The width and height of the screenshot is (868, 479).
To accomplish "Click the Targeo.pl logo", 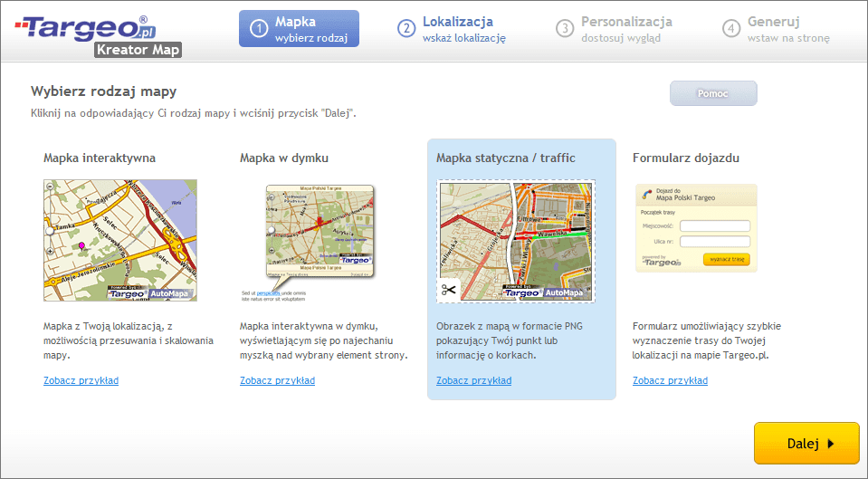I will 86,27.
